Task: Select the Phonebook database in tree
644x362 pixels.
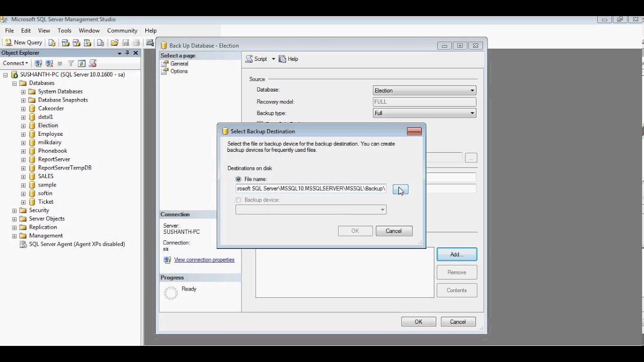Action: click(52, 151)
